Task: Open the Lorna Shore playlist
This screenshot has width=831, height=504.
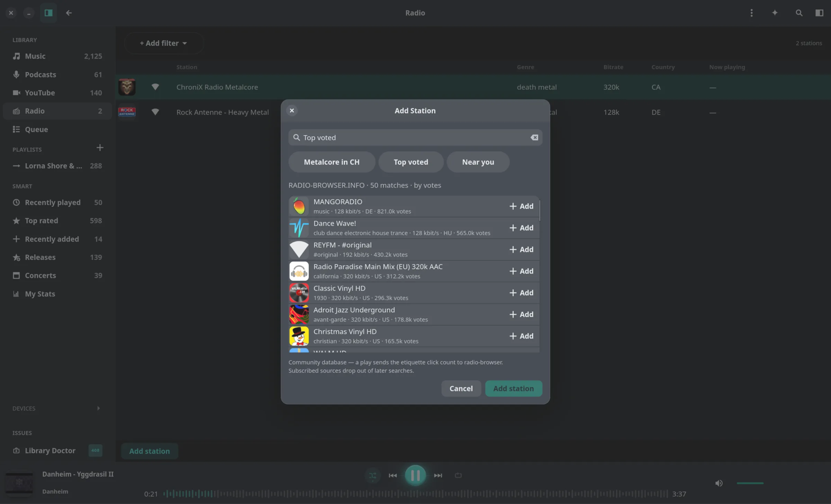Action: [57, 166]
